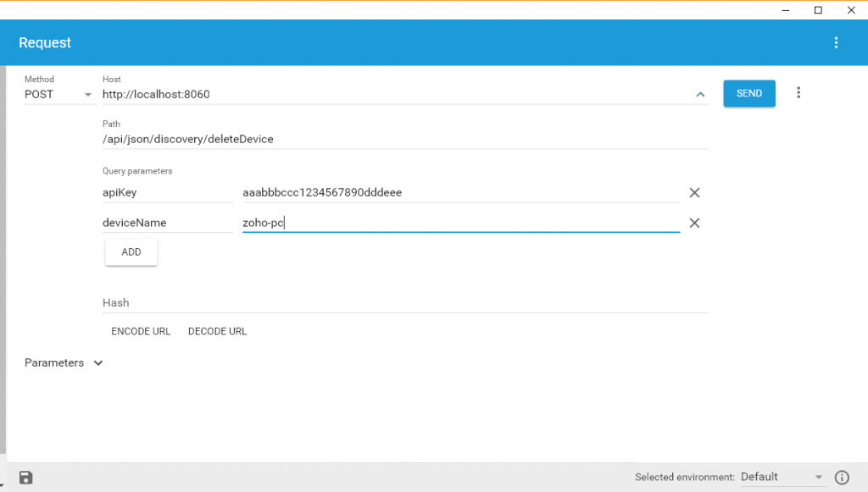The width and height of the screenshot is (868, 492).
Task: Click the deviceName parameter name field
Action: (x=168, y=223)
